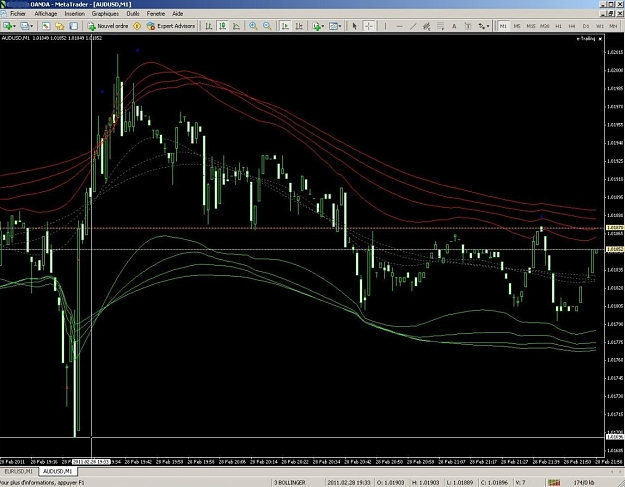Zoom out of the chart
The height and width of the screenshot is (487, 625).
tap(267, 26)
